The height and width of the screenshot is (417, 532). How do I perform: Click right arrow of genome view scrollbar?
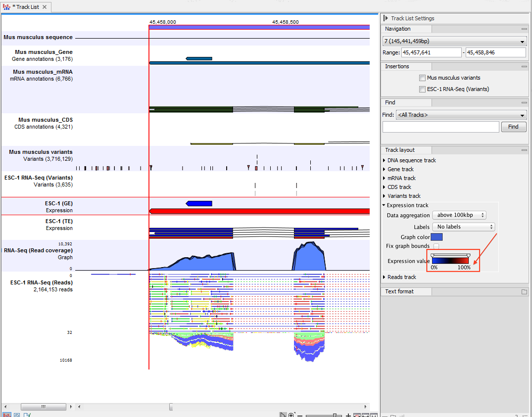[x=365, y=407]
